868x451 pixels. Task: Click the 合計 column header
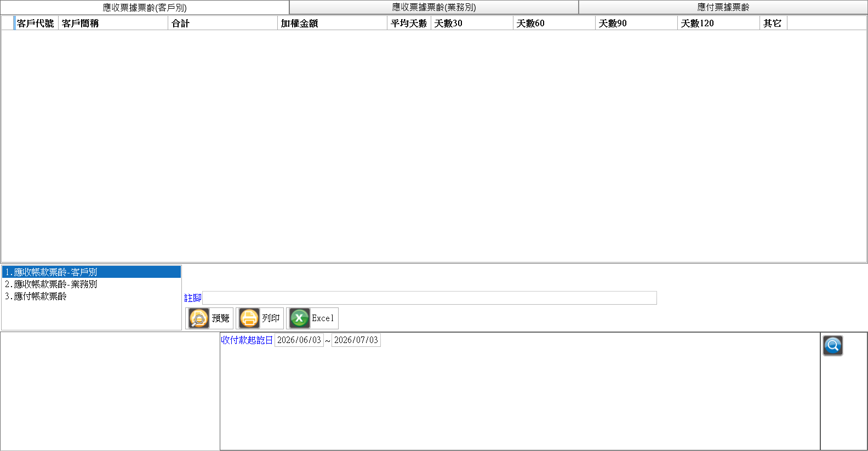[x=223, y=23]
